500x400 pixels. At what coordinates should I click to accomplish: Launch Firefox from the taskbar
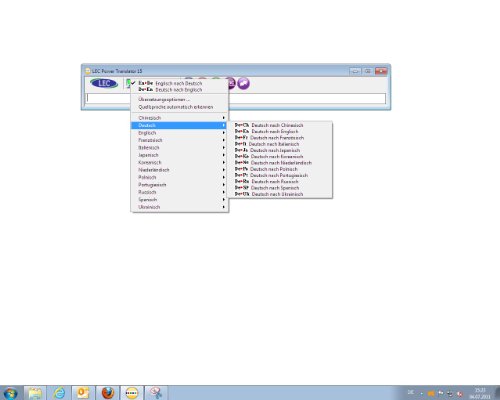(108, 393)
